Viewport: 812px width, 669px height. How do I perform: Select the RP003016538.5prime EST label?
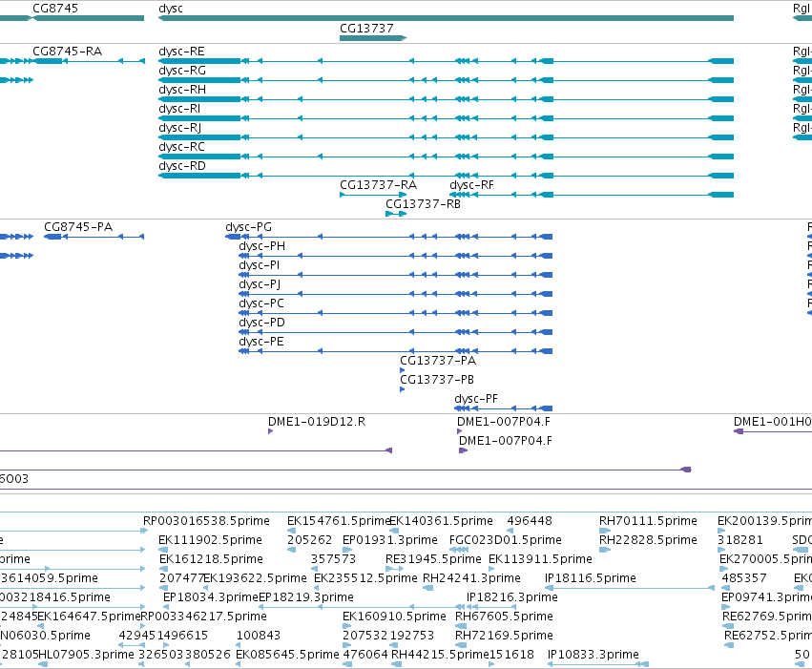click(206, 521)
